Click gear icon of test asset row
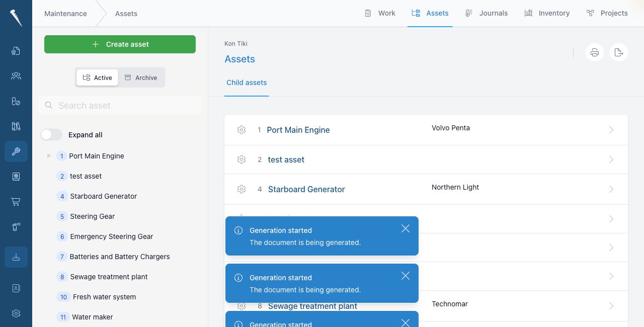This screenshot has height=327, width=644. point(242,159)
